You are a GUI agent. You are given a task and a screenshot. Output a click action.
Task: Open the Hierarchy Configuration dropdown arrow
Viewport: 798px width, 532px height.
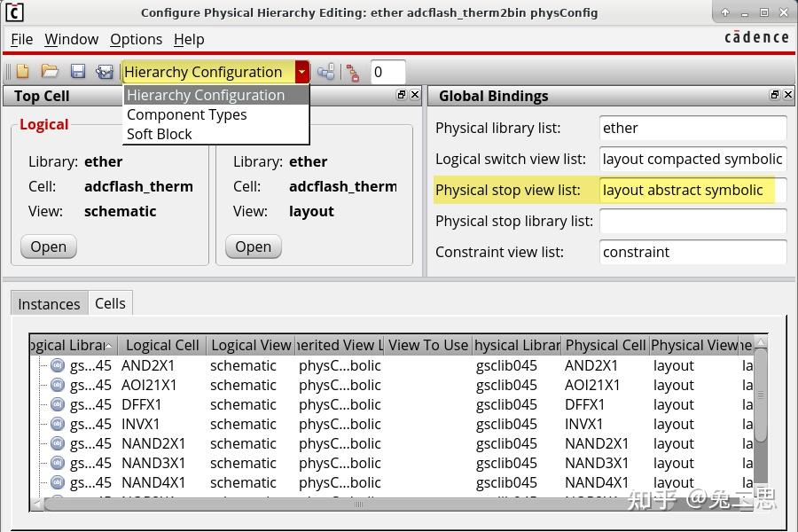pyautogui.click(x=301, y=72)
